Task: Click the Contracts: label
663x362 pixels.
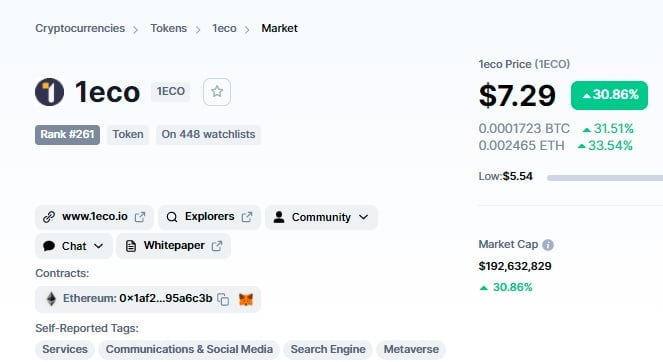Action: click(62, 273)
